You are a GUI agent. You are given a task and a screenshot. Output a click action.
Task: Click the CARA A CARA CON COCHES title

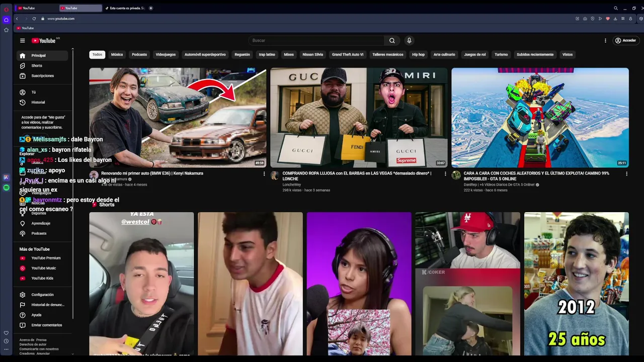pos(536,176)
